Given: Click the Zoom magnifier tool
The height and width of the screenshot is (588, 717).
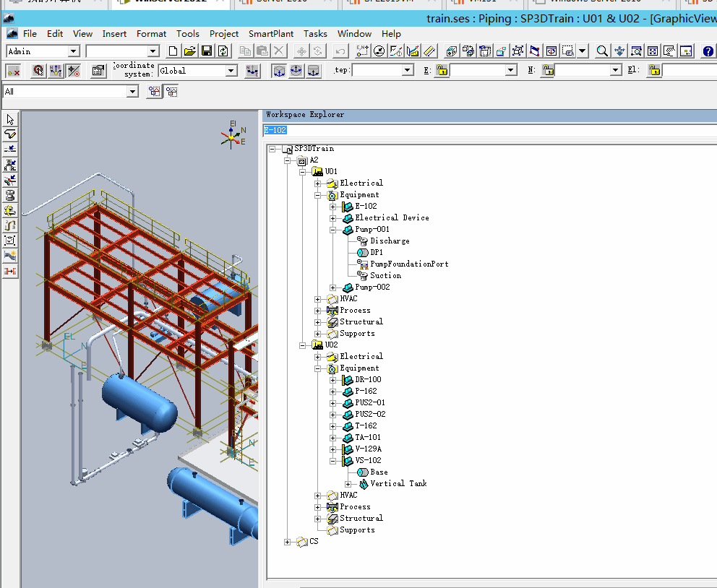Looking at the screenshot, I should pyautogui.click(x=602, y=51).
